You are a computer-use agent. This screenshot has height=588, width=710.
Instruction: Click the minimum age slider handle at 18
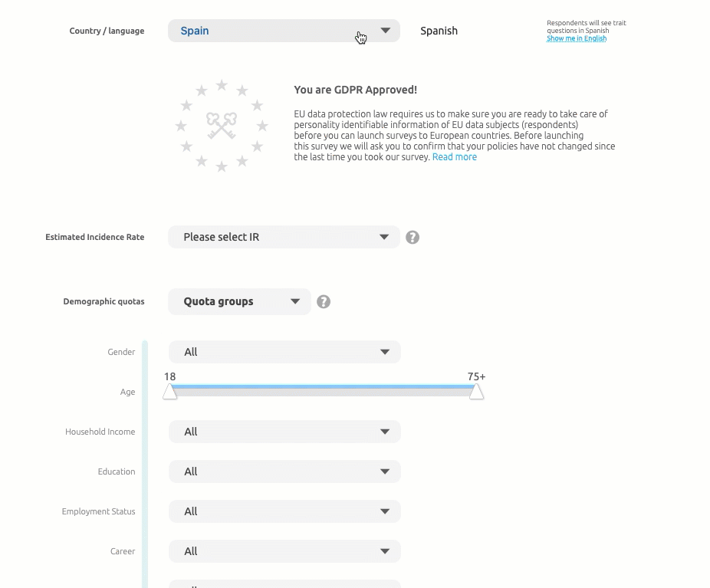170,392
